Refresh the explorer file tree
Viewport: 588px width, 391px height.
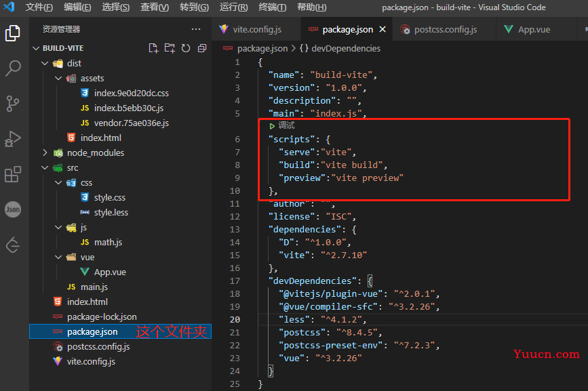[186, 48]
